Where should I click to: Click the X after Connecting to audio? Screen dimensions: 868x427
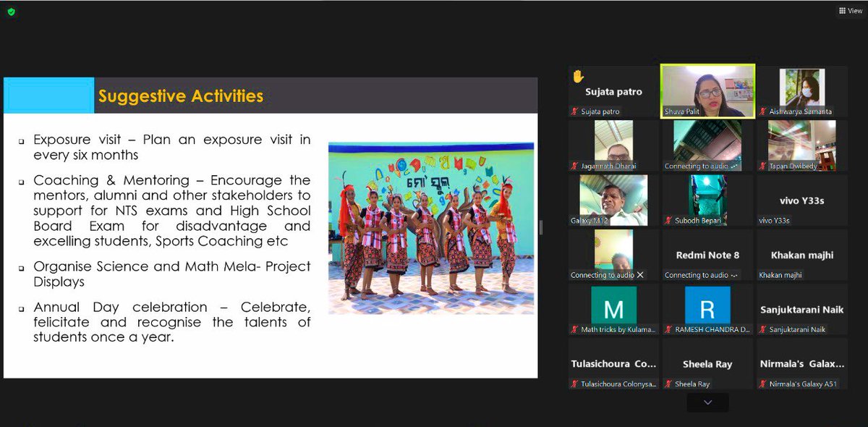point(640,275)
